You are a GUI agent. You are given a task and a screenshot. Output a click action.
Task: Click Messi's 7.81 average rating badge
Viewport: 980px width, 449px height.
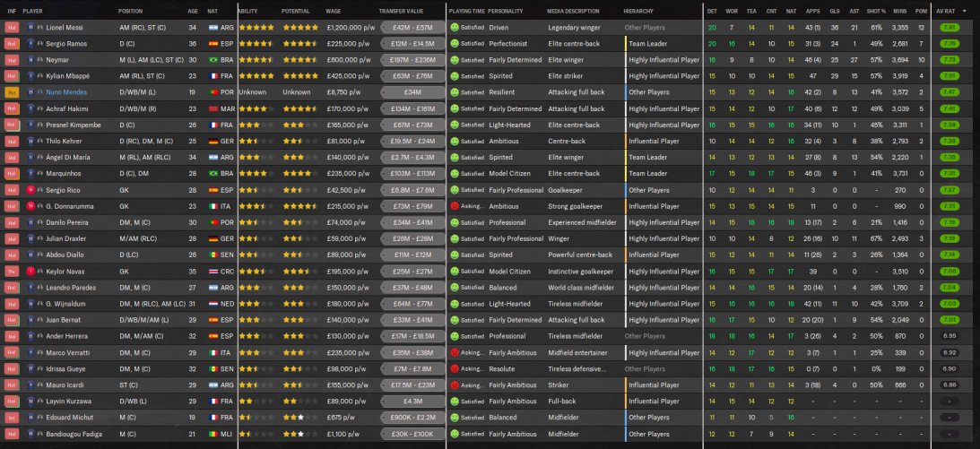pyautogui.click(x=950, y=28)
